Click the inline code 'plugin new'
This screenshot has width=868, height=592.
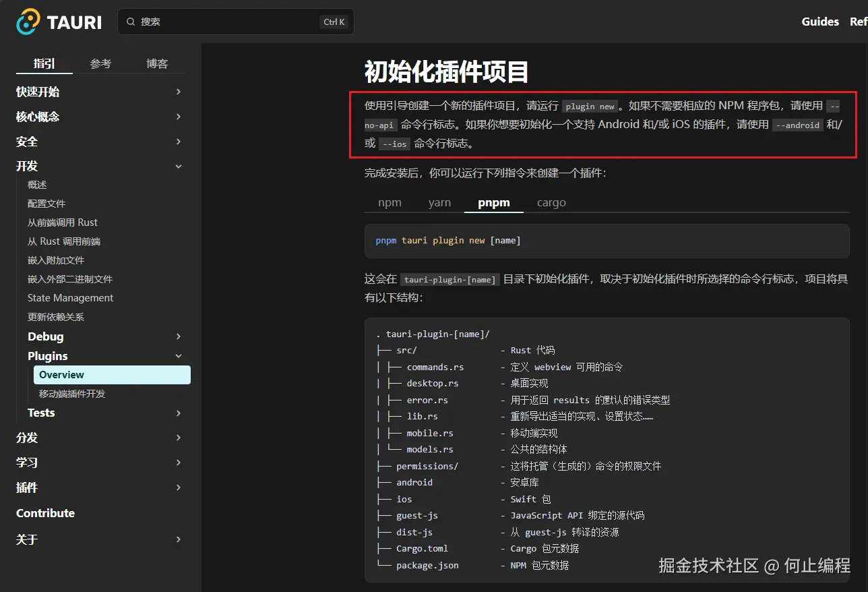coord(590,106)
